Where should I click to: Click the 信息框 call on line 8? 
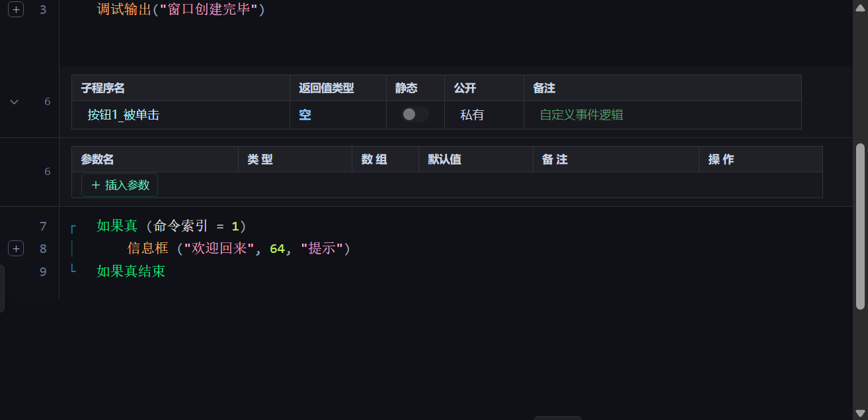148,248
